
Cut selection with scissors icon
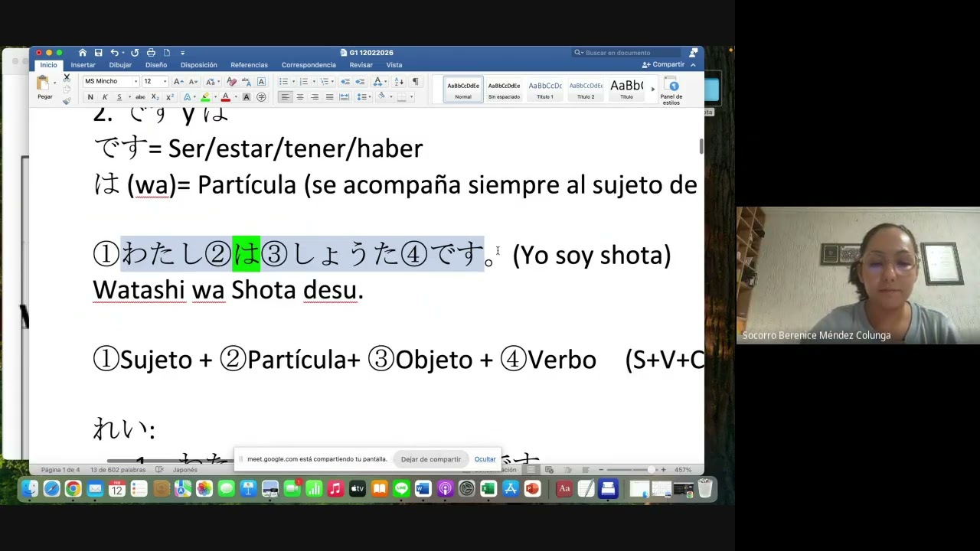[x=67, y=77]
